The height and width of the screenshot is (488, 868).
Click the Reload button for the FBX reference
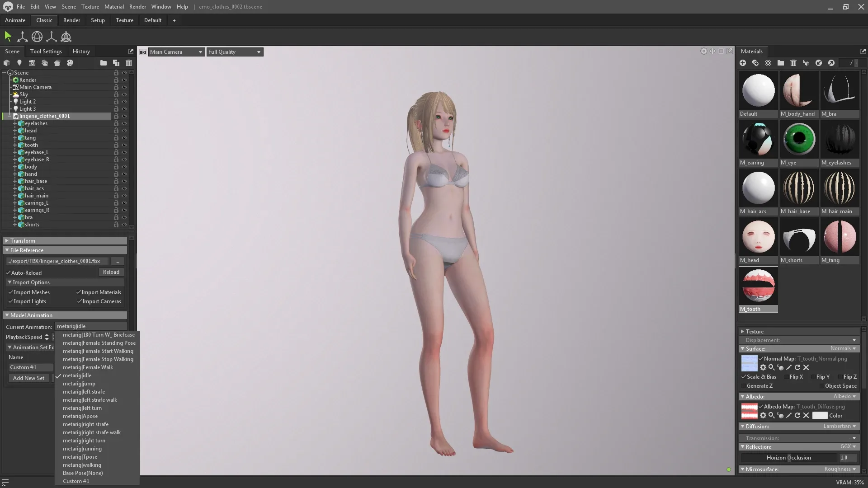click(x=111, y=272)
